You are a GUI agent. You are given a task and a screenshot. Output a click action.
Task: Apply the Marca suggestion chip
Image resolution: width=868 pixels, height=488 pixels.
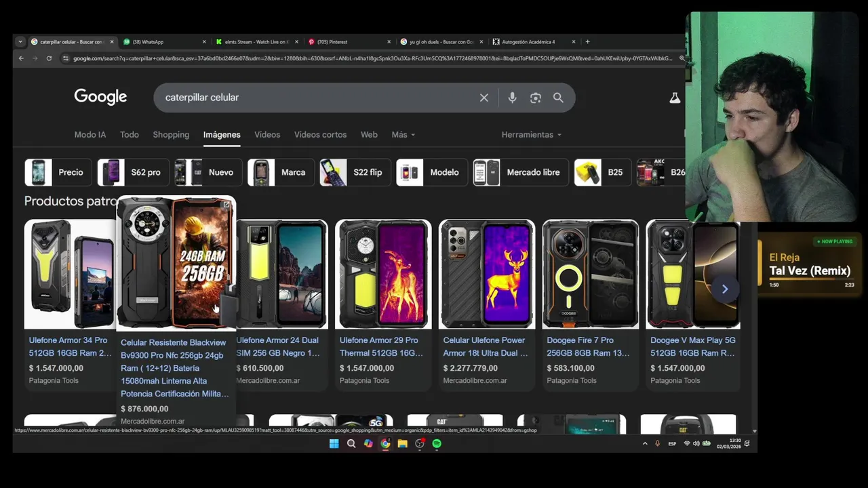click(281, 173)
